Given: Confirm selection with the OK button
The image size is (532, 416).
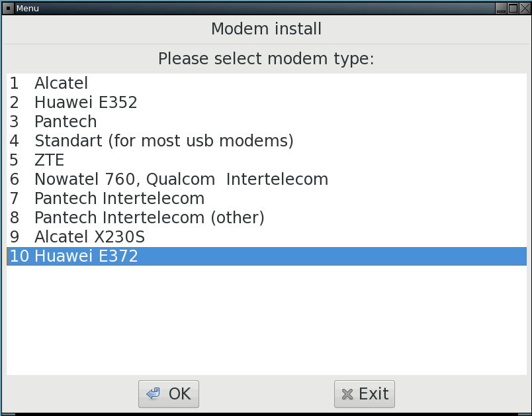Looking at the screenshot, I should point(169,394).
